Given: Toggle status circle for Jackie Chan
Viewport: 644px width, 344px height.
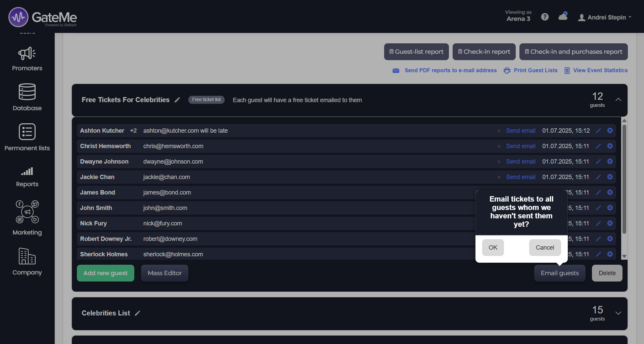Looking at the screenshot, I should 499,177.
